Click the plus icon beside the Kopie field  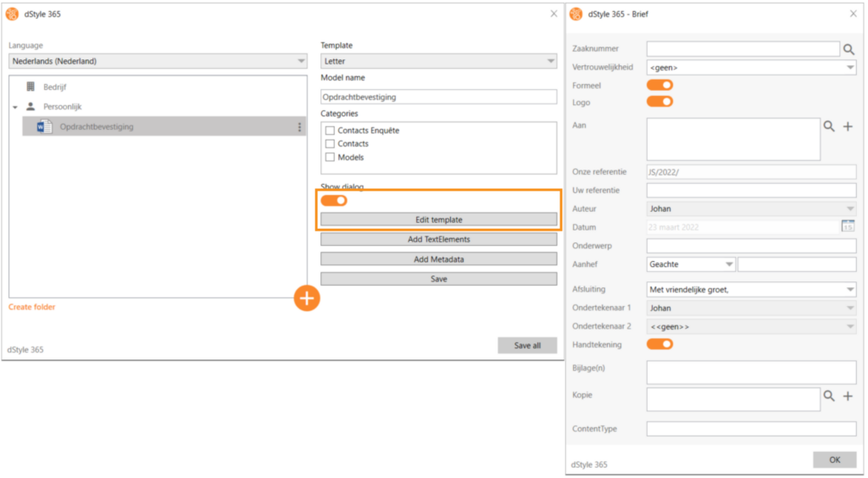848,396
